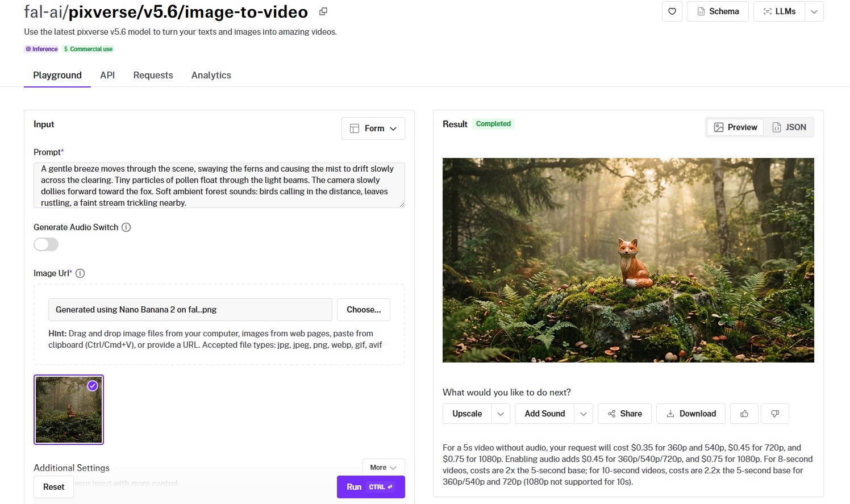Screen dimensions: 850x504
Task: Toggle the Generate Audio Switch
Action: pos(46,244)
